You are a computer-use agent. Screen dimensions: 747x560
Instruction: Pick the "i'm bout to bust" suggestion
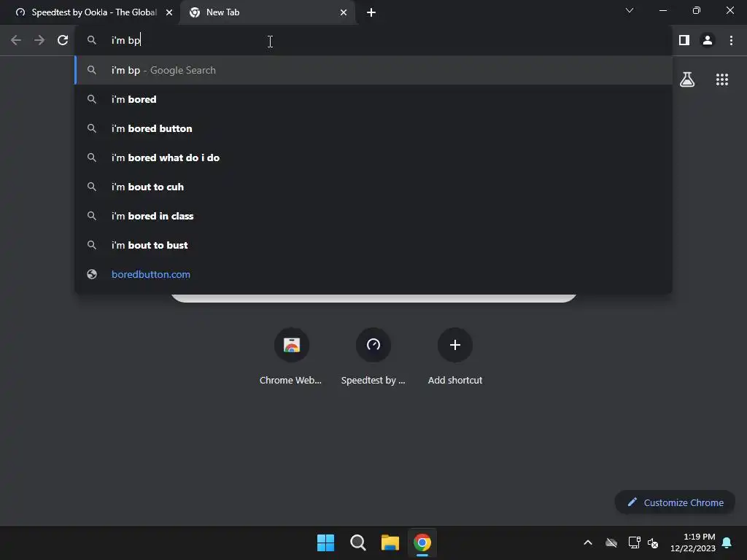coord(373,245)
